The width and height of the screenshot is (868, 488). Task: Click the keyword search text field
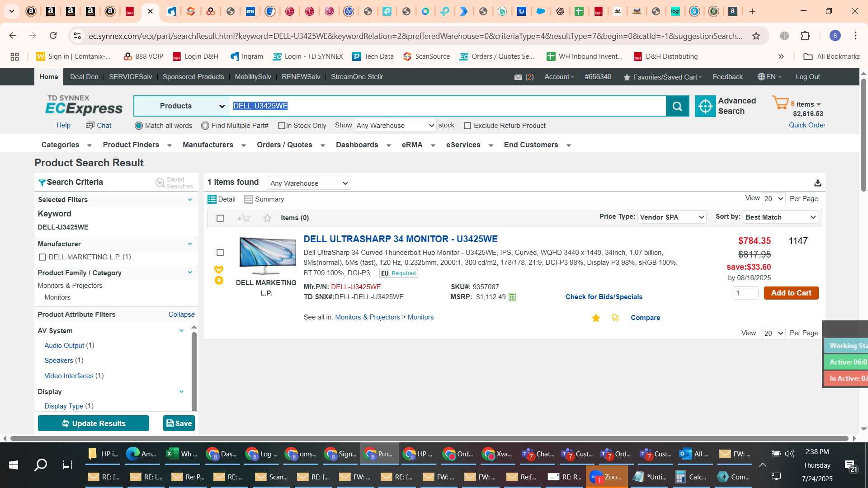click(x=448, y=106)
